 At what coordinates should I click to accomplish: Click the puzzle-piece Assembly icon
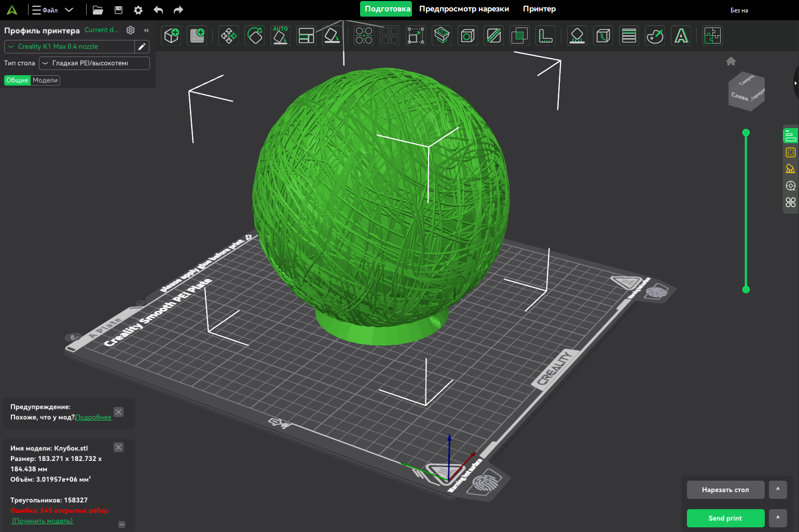tap(712, 36)
